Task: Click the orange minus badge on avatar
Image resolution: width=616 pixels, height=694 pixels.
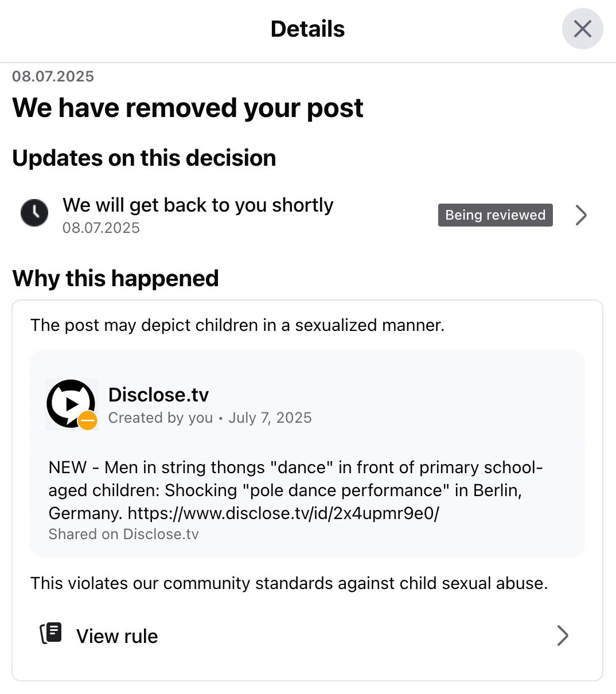Action: [88, 421]
